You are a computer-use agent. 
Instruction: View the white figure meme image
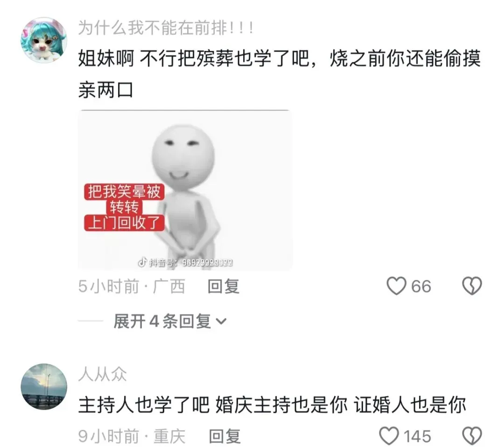[x=185, y=190]
